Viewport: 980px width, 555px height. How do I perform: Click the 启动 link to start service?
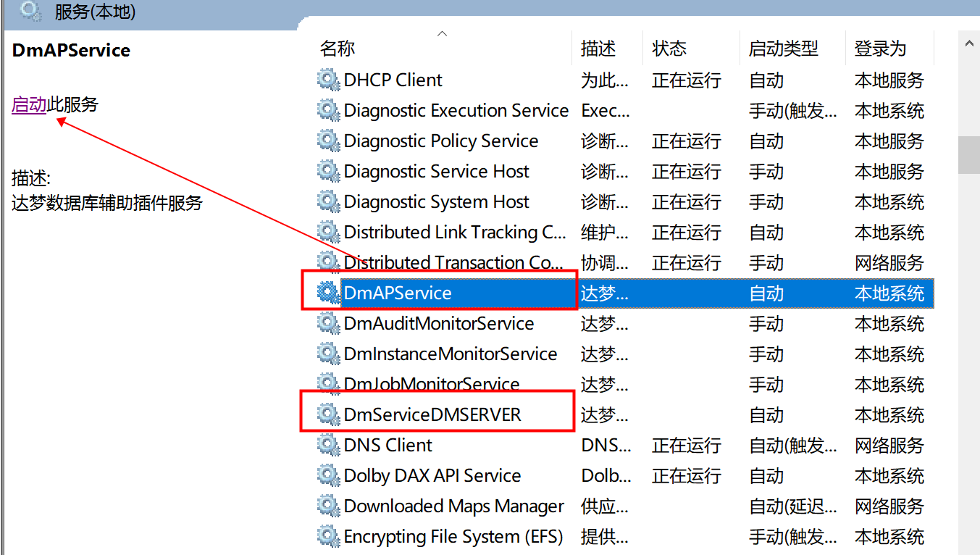[x=29, y=105]
